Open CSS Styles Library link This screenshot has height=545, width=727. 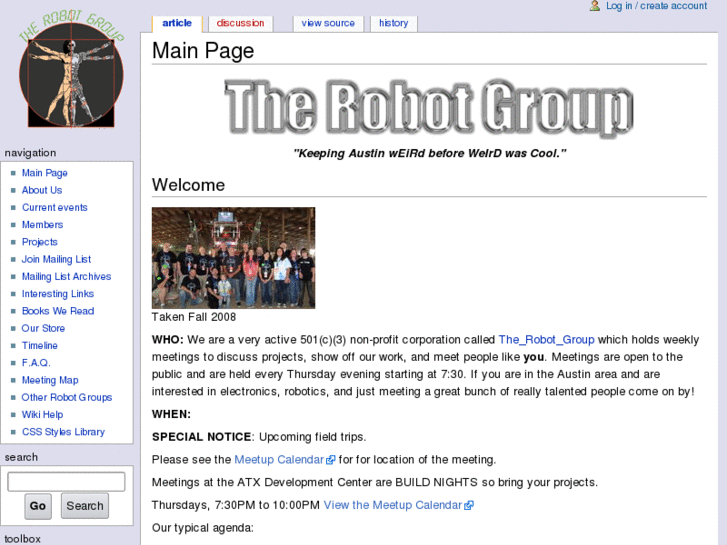coord(63,432)
